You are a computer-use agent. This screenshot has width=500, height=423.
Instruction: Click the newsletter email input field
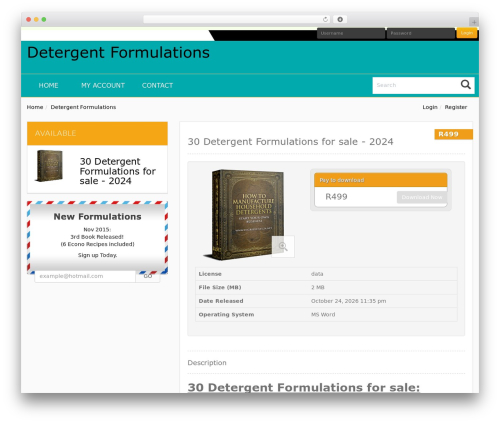[x=85, y=276]
